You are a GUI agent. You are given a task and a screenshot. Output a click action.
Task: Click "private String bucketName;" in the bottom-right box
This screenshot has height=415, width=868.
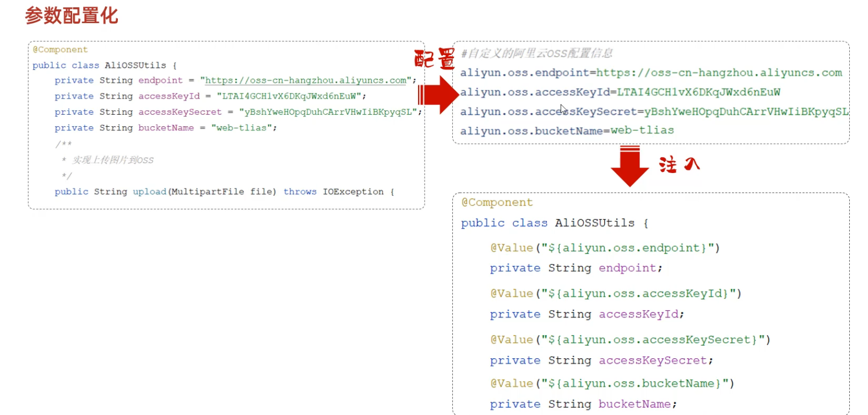[583, 404]
